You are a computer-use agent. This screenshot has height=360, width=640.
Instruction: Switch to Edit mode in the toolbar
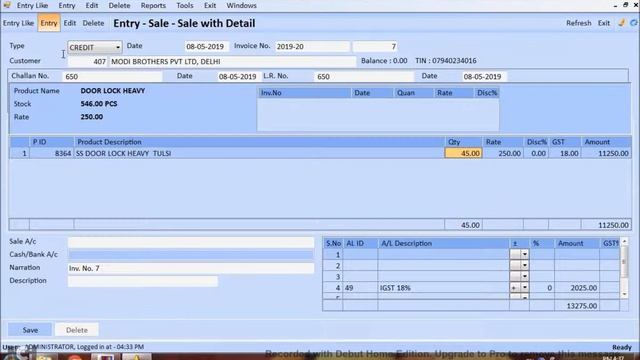(x=70, y=23)
